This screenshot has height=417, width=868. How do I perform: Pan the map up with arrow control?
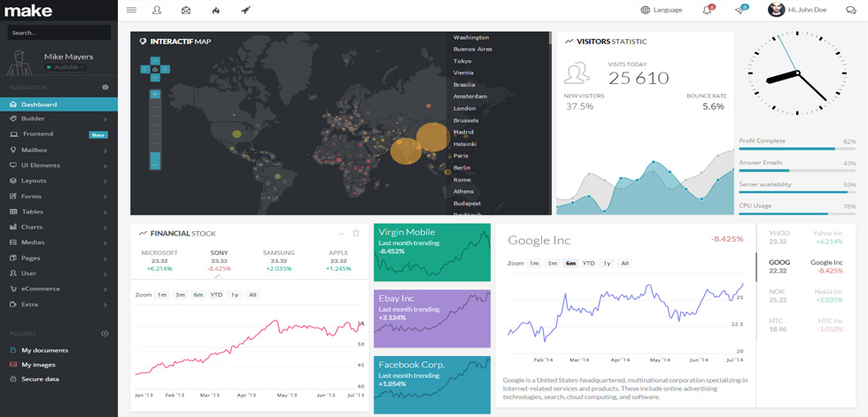coord(155,60)
